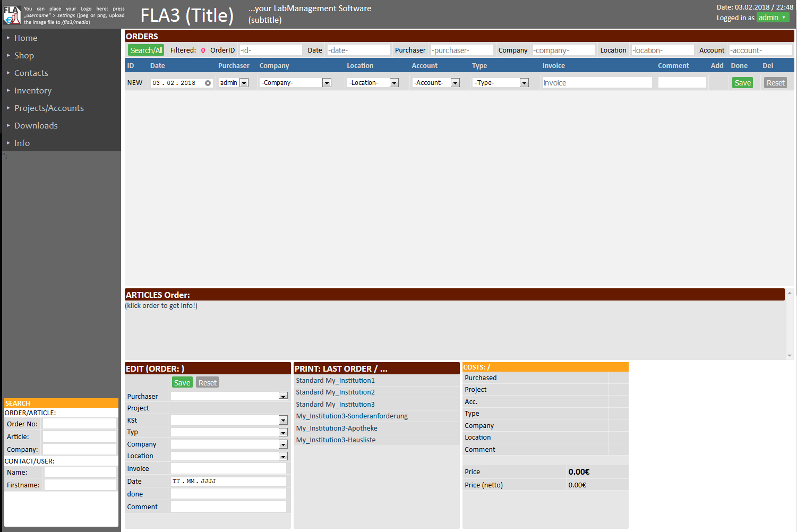The width and height of the screenshot is (797, 532).
Task: Reset the new order entry
Action: coord(775,82)
